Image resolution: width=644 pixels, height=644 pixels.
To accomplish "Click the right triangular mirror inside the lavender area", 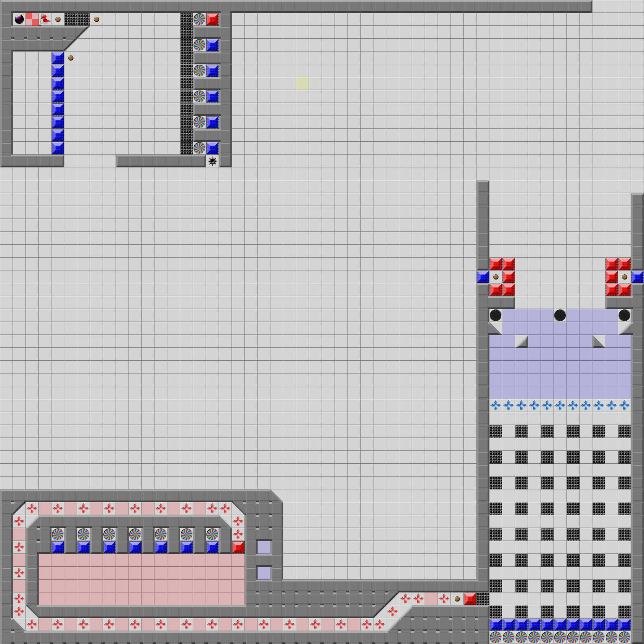I will [598, 342].
